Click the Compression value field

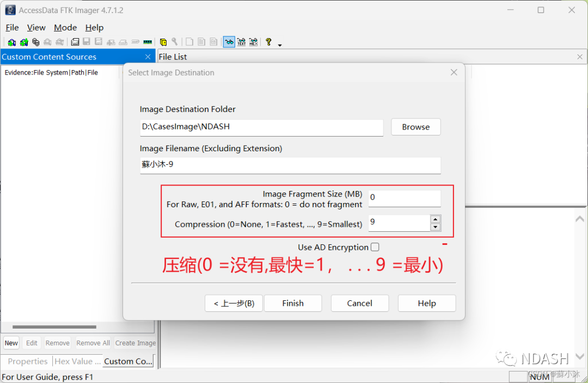pos(399,223)
